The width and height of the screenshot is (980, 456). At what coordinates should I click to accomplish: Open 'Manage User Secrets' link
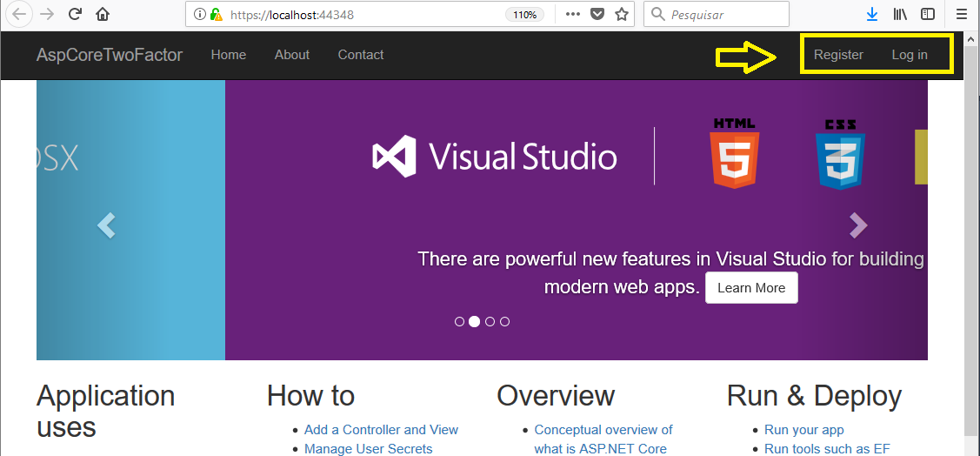click(368, 448)
